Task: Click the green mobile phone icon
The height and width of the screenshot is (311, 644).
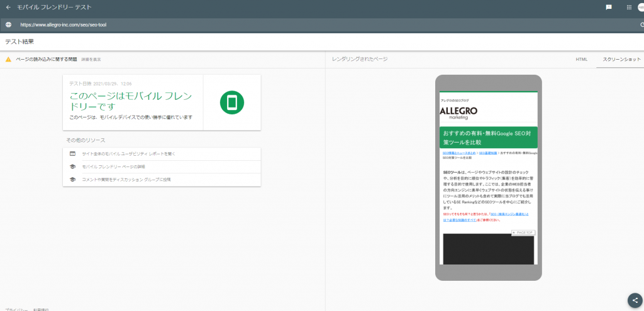Action: tap(231, 102)
